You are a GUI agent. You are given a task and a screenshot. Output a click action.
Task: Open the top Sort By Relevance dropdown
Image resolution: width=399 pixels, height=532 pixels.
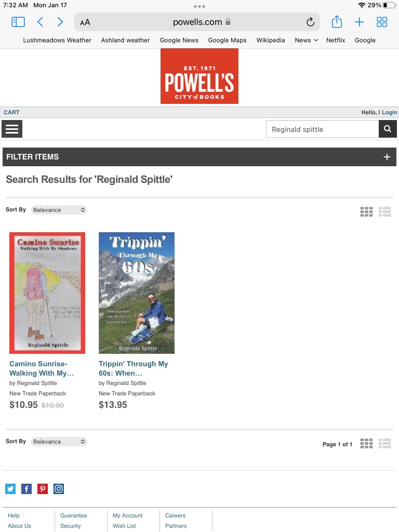[x=59, y=210]
